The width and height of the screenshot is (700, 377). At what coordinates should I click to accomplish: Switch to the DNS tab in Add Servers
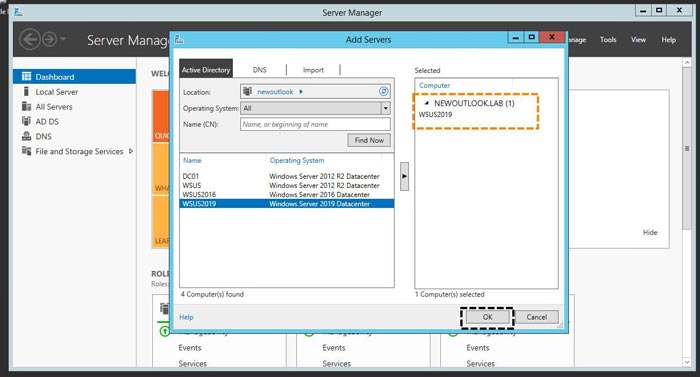click(259, 70)
